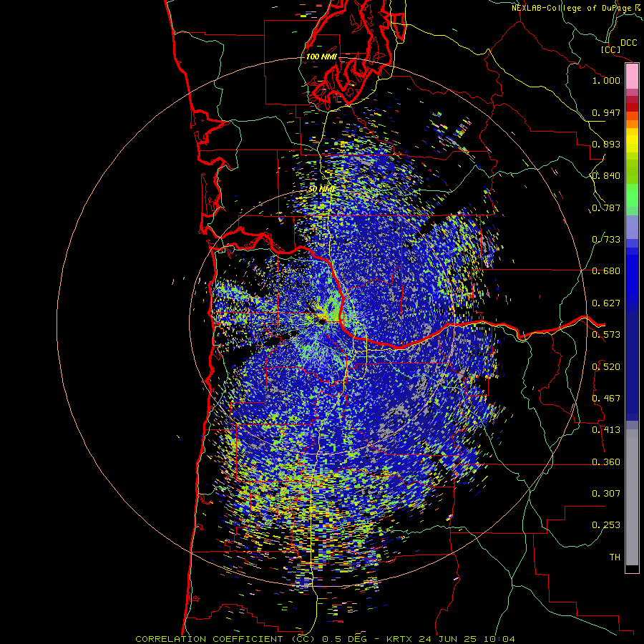Click the [CC] label above the color bar

[611, 49]
